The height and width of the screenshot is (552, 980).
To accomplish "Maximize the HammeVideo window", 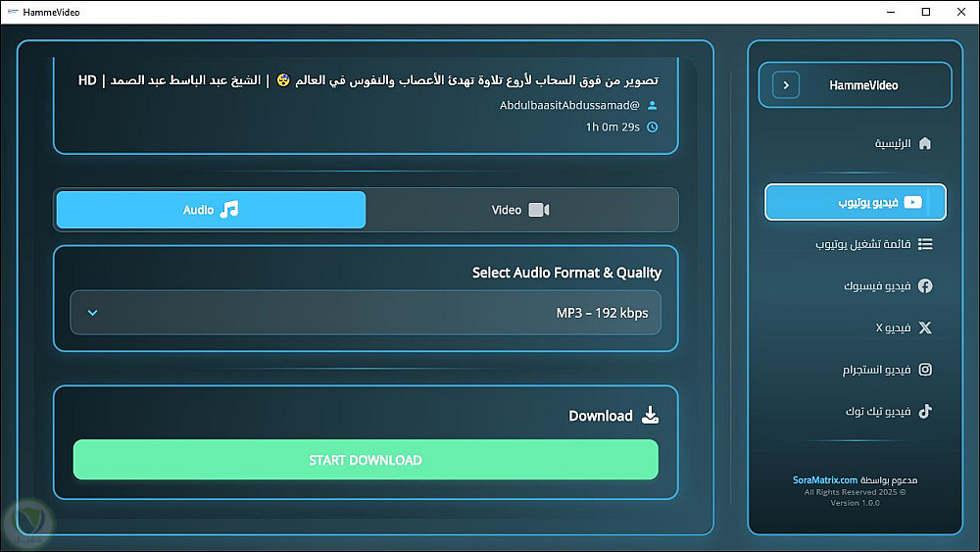I will click(926, 12).
